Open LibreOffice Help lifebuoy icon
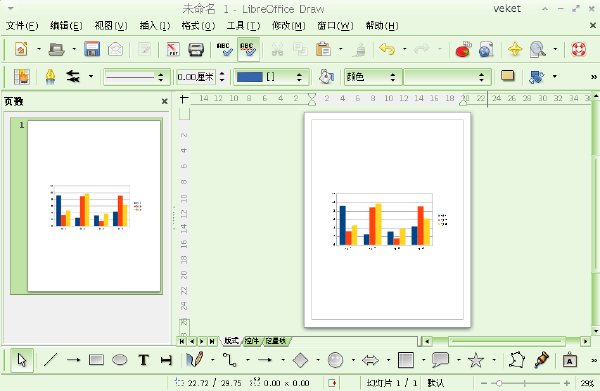This screenshot has height=391, width=600. point(579,49)
